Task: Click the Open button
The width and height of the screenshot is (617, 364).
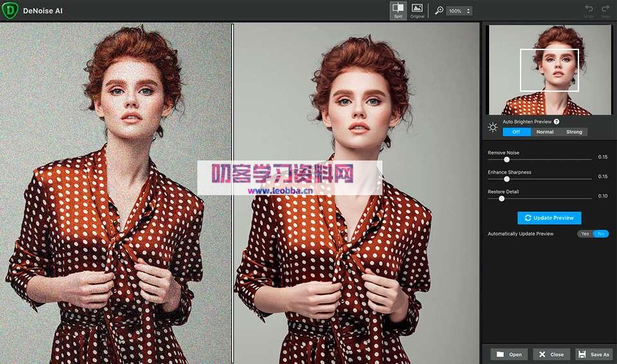Action: [509, 354]
